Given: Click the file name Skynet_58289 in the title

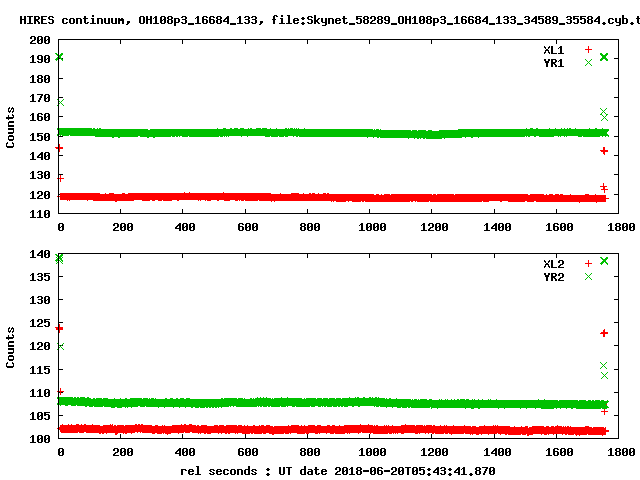Looking at the screenshot, I should 348,20.
